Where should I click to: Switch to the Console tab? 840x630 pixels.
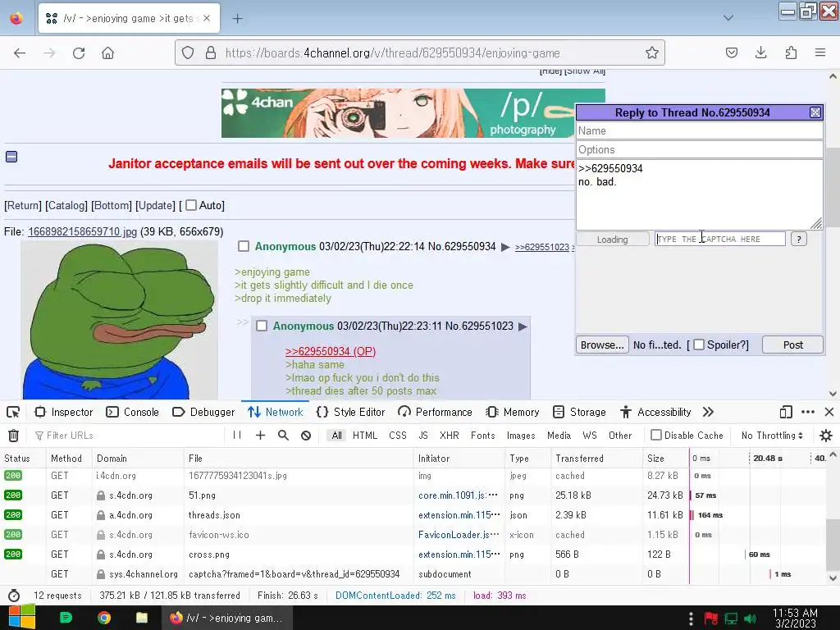click(133, 412)
